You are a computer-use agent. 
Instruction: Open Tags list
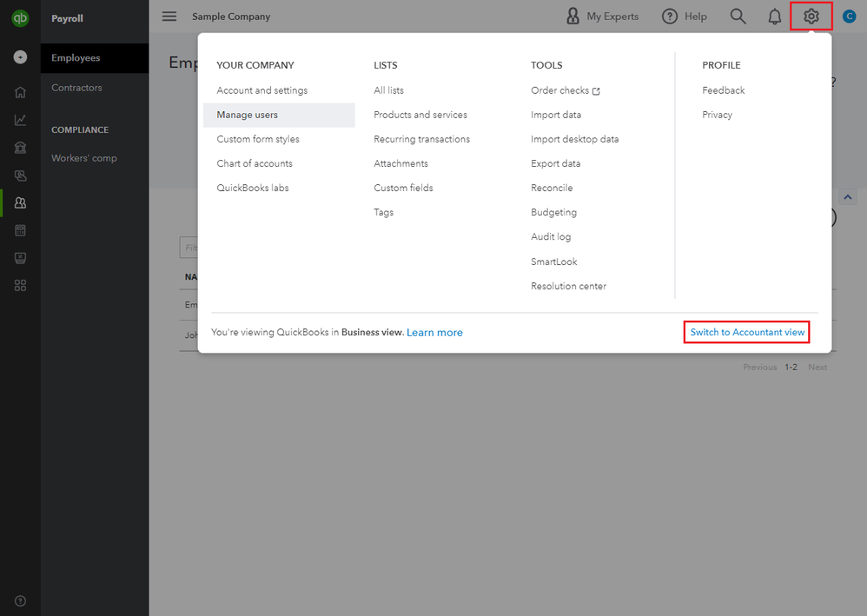384,212
